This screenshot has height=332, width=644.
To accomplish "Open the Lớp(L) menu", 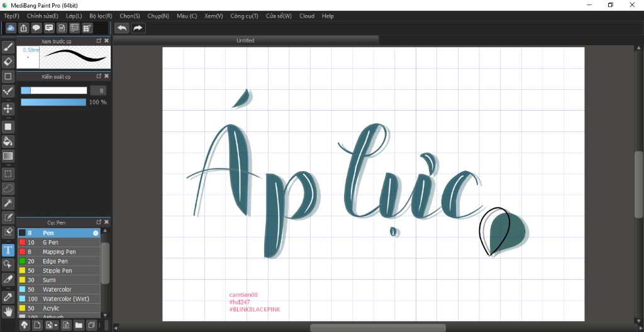I will coord(74,16).
